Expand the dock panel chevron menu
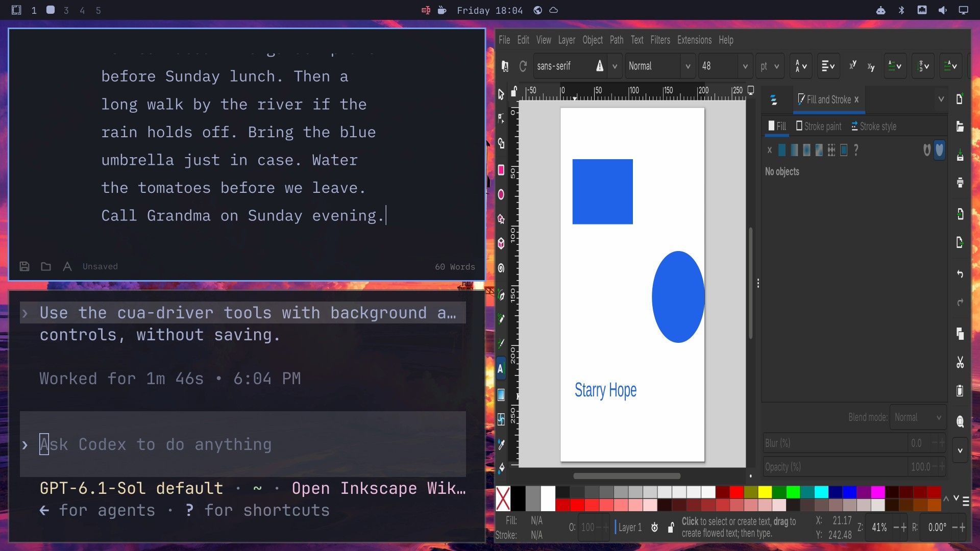Image resolution: width=980 pixels, height=551 pixels. tap(941, 99)
